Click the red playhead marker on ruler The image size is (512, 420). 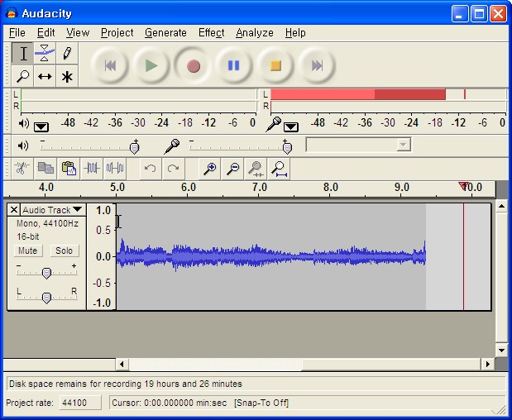(x=463, y=186)
